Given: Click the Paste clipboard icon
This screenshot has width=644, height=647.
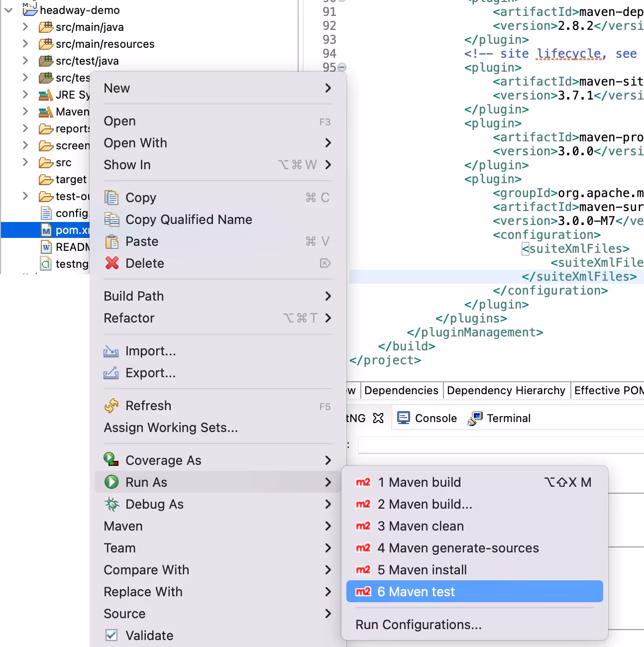Looking at the screenshot, I should (111, 241).
